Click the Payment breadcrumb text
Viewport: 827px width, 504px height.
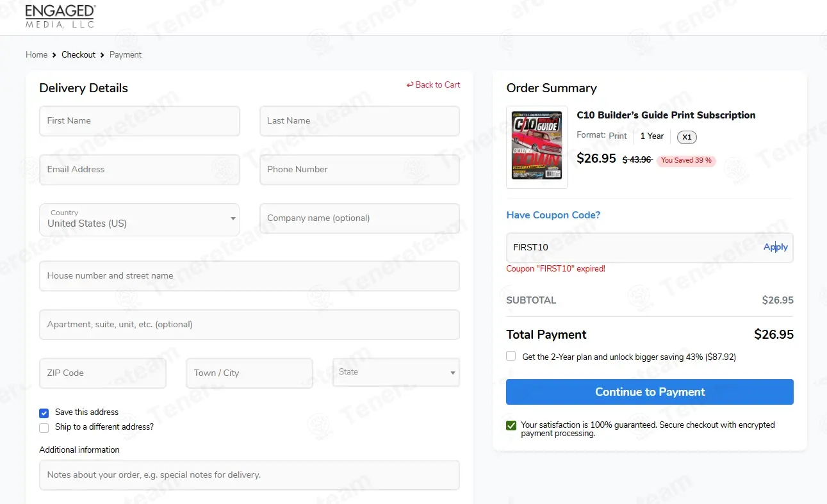[x=126, y=54]
